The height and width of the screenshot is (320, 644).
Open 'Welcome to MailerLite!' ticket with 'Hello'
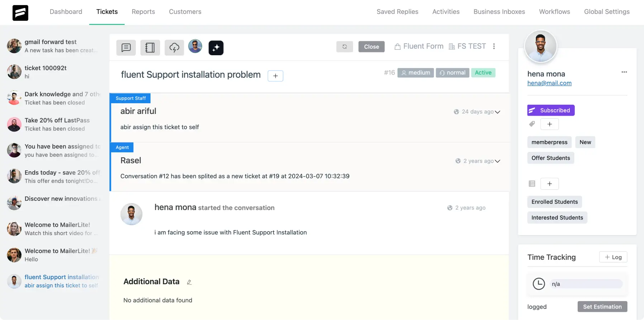point(54,255)
